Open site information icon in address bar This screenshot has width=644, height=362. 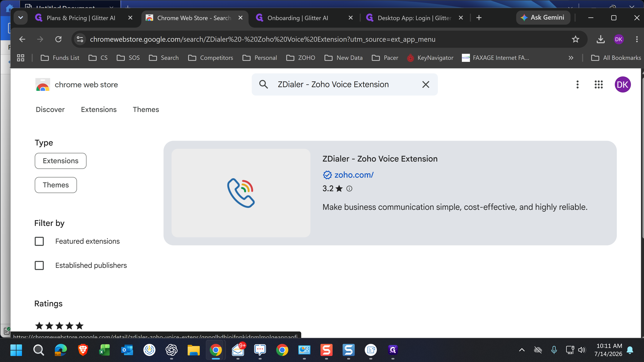tap(80, 39)
